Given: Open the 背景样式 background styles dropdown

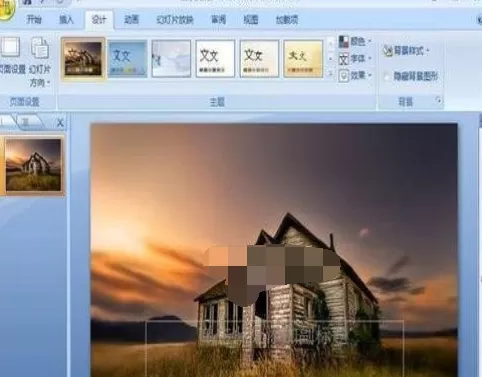Looking at the screenshot, I should (x=406, y=51).
